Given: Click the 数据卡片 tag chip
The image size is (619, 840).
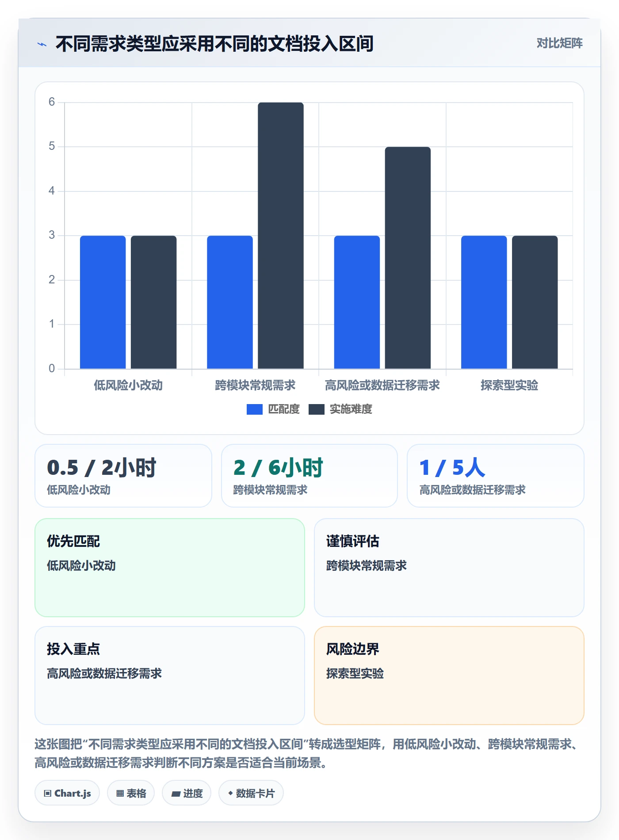Looking at the screenshot, I should point(251,793).
